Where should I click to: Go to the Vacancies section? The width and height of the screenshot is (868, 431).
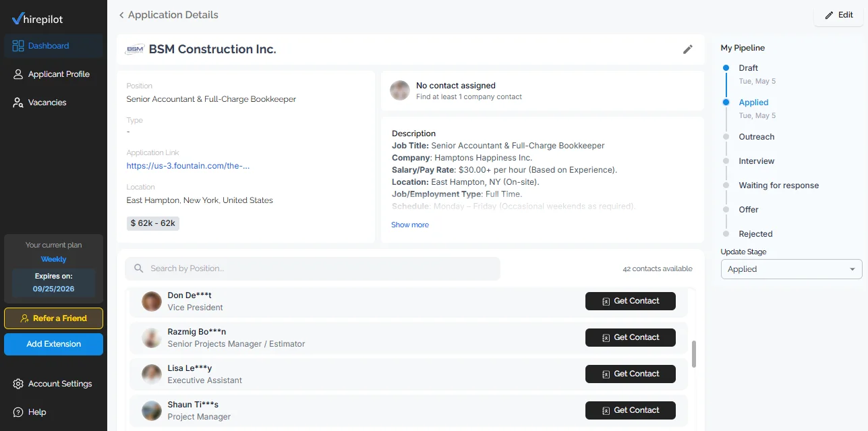[x=53, y=103]
